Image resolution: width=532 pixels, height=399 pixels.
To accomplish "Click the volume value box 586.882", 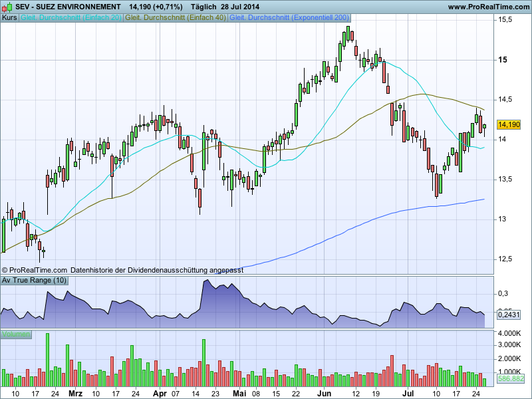I will pos(511,378).
